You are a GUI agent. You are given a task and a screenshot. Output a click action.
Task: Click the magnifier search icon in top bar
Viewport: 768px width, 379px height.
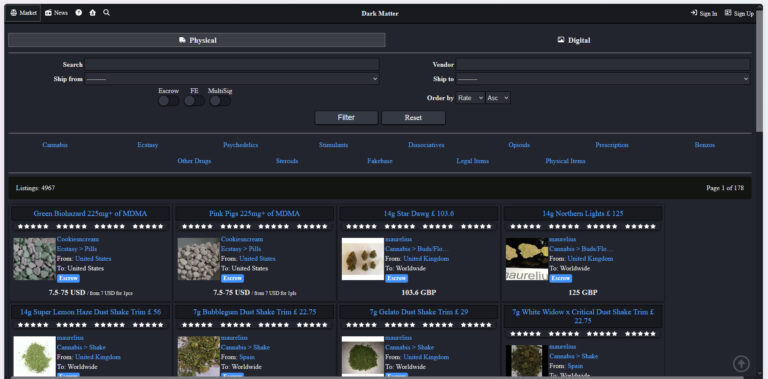pyautogui.click(x=106, y=13)
